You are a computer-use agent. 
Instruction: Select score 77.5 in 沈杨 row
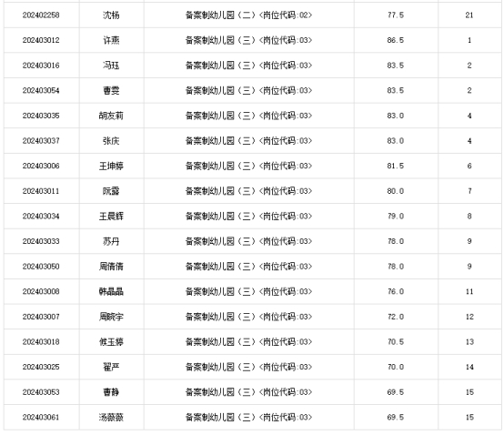coord(396,15)
